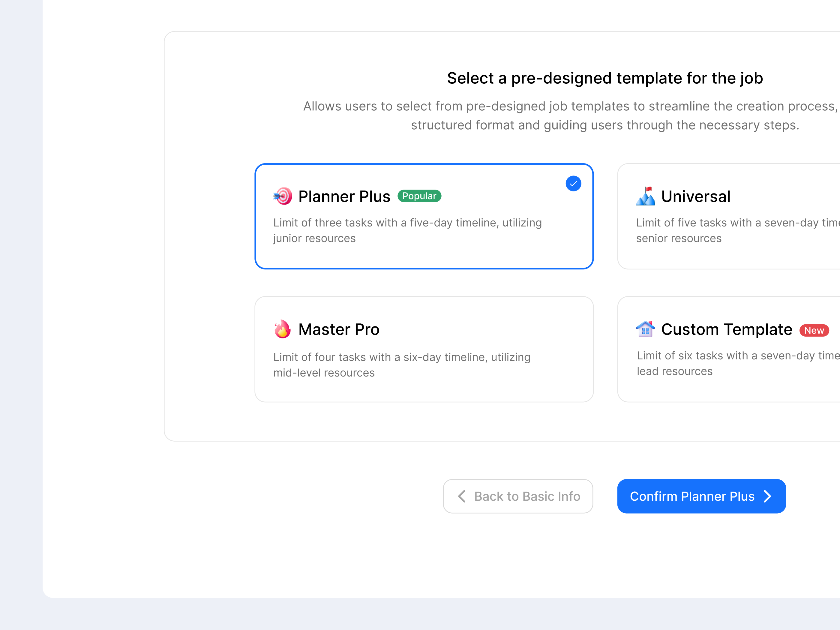The width and height of the screenshot is (840, 630).
Task: Click the Master Pro description text
Action: [x=401, y=364]
